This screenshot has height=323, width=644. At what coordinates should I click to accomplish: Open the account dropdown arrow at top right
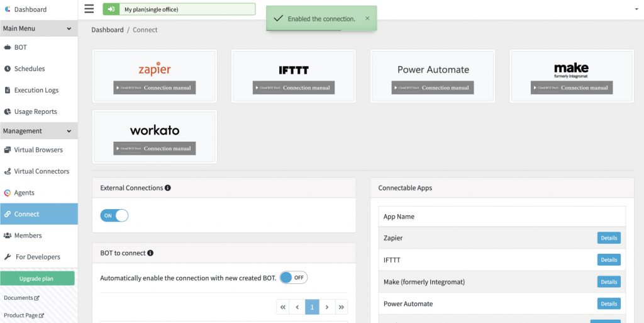pos(636,9)
